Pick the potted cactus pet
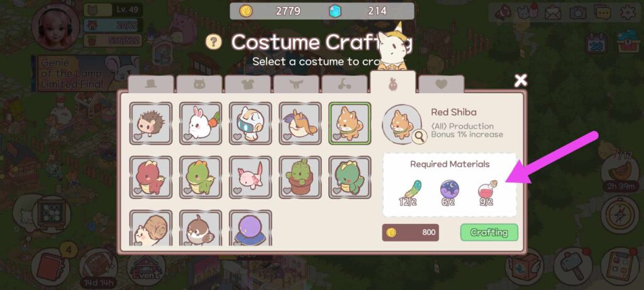Viewport: 644px width, 290px height. (300, 177)
